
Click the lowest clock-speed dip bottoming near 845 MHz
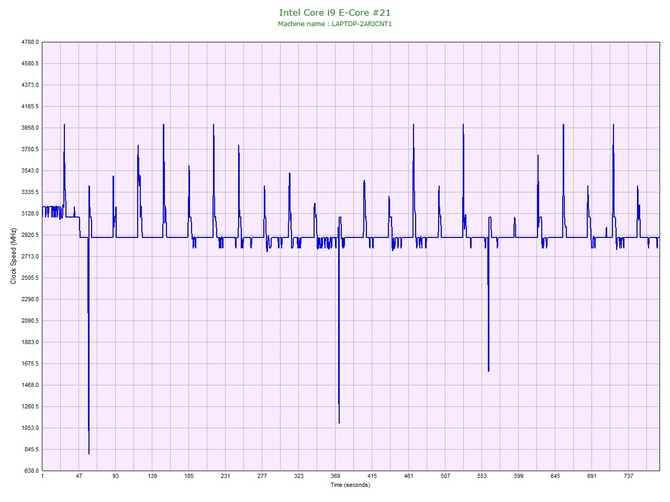[x=89, y=453]
